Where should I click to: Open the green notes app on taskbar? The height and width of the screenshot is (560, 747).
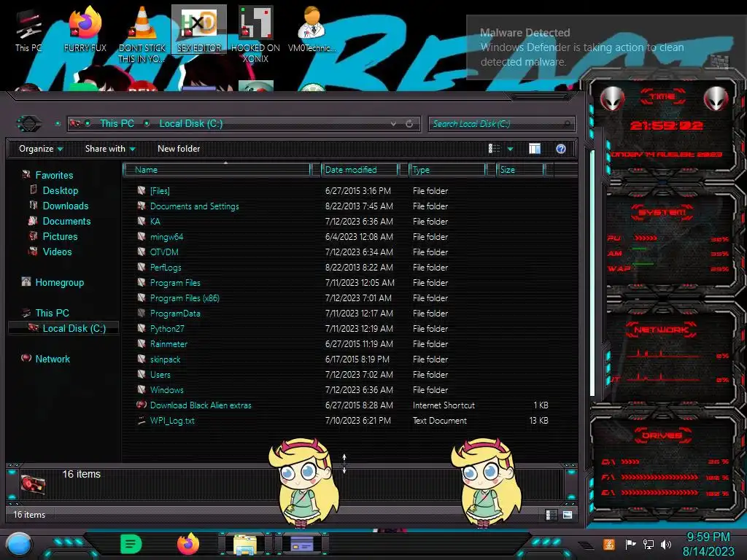point(131,544)
